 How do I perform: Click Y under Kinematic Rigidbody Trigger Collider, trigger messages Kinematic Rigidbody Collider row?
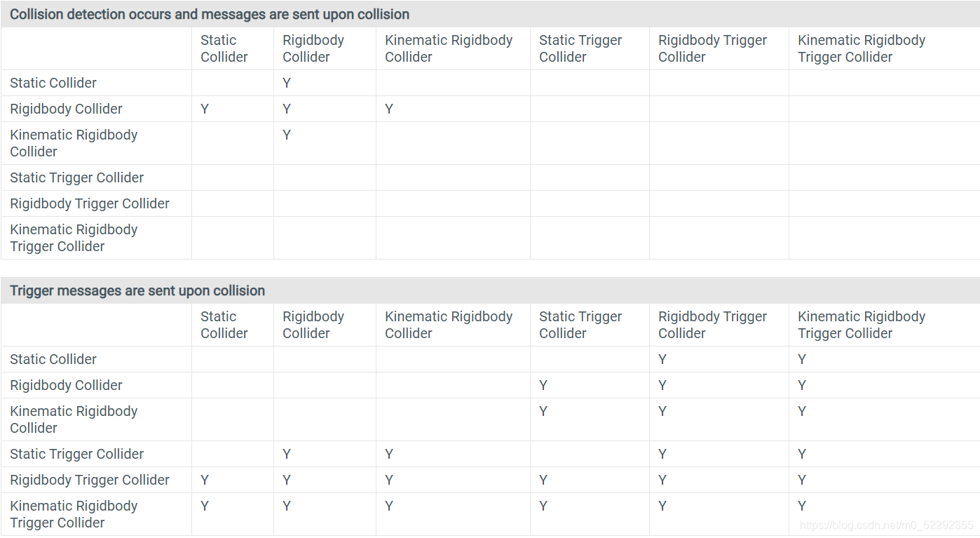[802, 411]
